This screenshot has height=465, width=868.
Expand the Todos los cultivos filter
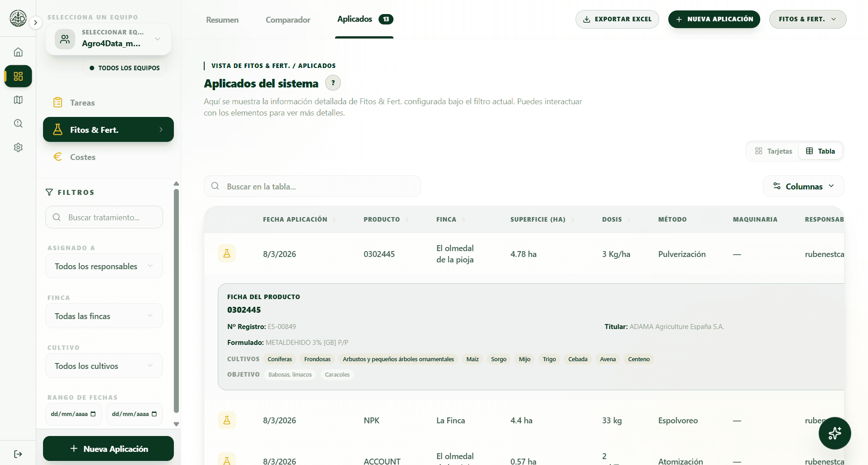point(104,366)
